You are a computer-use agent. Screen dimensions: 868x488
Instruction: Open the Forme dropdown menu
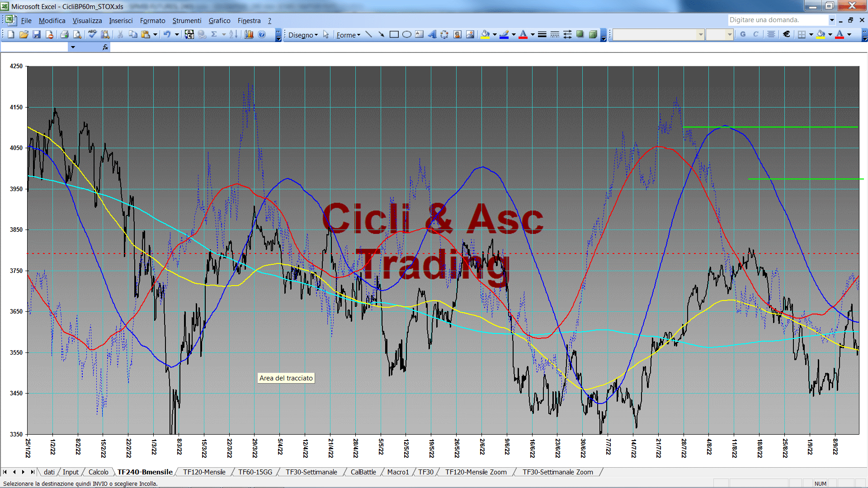coord(349,35)
